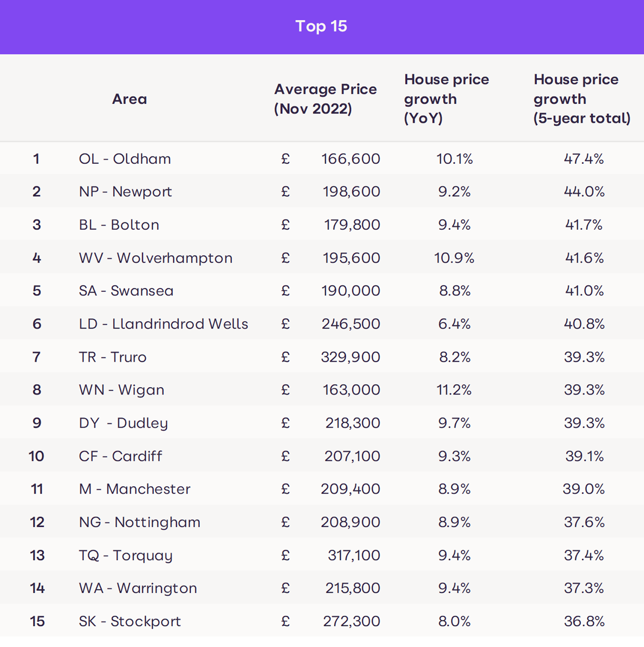Click Stockport's average price 272,300
This screenshot has height=647, width=644.
(x=351, y=622)
